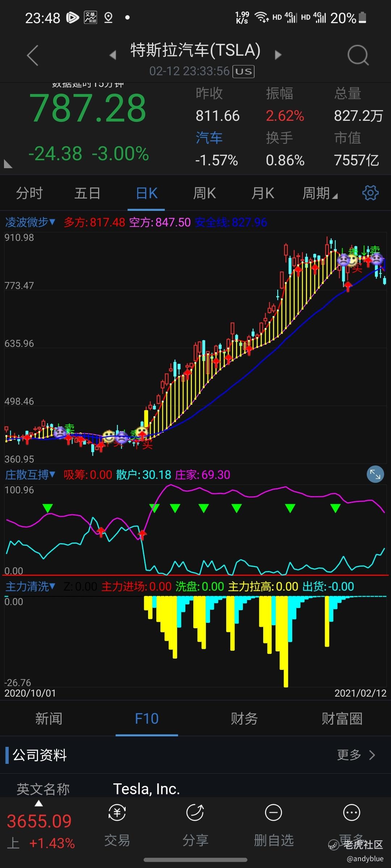Tap the 散户:30.18 indicator value
Screen dimensions: 391x868
[x=143, y=475]
